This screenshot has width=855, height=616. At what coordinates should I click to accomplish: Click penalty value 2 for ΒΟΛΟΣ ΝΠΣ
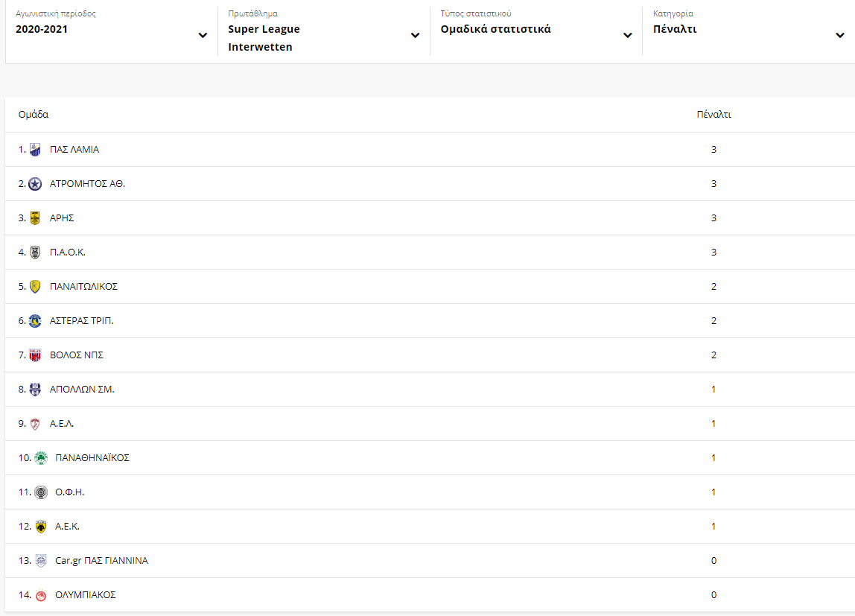click(713, 355)
